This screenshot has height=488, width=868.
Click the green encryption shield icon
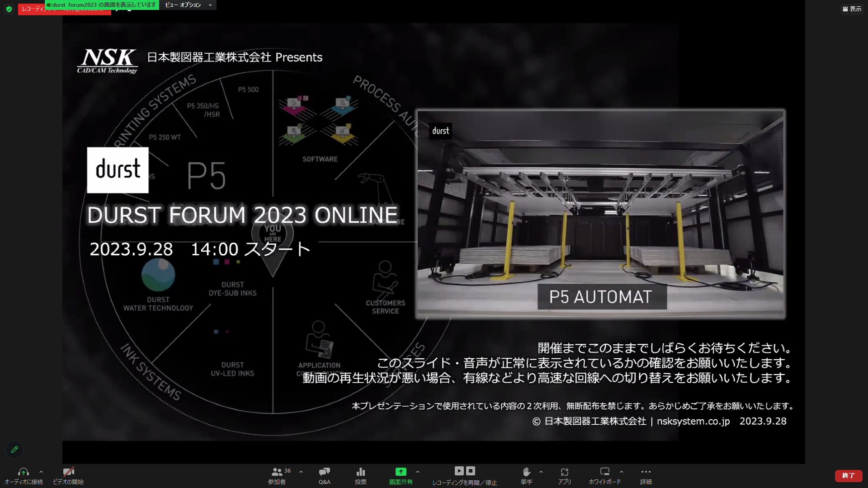point(9,9)
